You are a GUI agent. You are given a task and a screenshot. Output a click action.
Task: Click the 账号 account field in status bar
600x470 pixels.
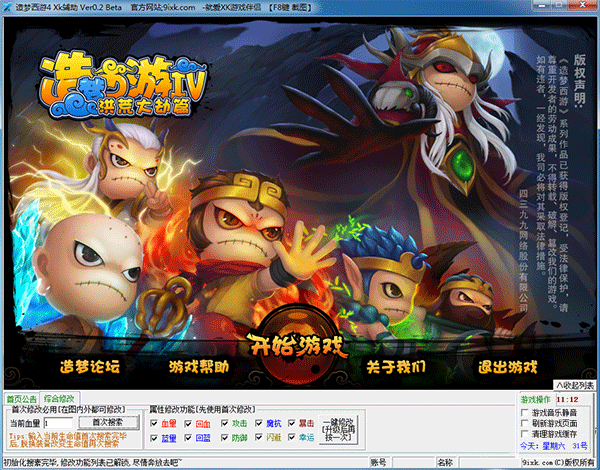click(414, 463)
